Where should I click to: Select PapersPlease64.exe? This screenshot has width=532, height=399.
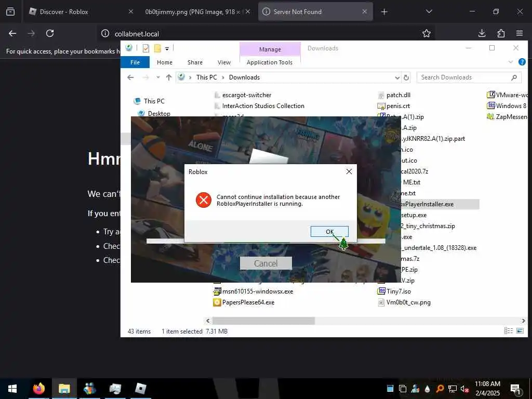point(244,302)
